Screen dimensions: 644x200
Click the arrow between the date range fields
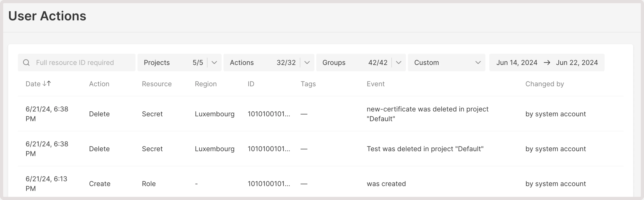pyautogui.click(x=547, y=63)
